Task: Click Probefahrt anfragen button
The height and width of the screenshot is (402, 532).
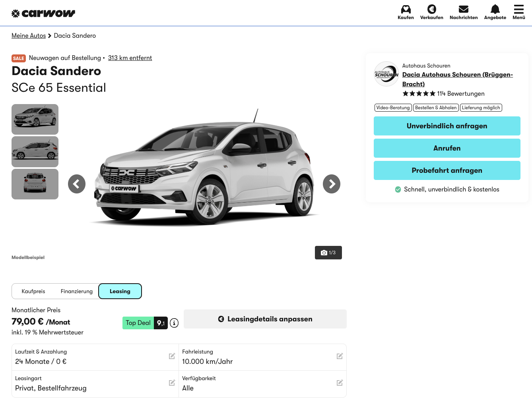Action: (x=447, y=170)
